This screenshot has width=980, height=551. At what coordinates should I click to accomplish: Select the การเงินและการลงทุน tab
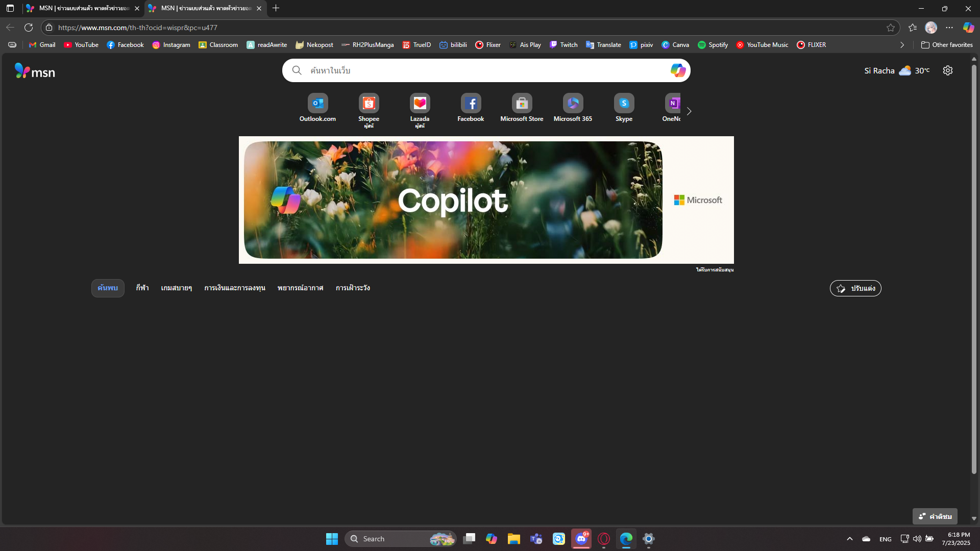point(235,288)
